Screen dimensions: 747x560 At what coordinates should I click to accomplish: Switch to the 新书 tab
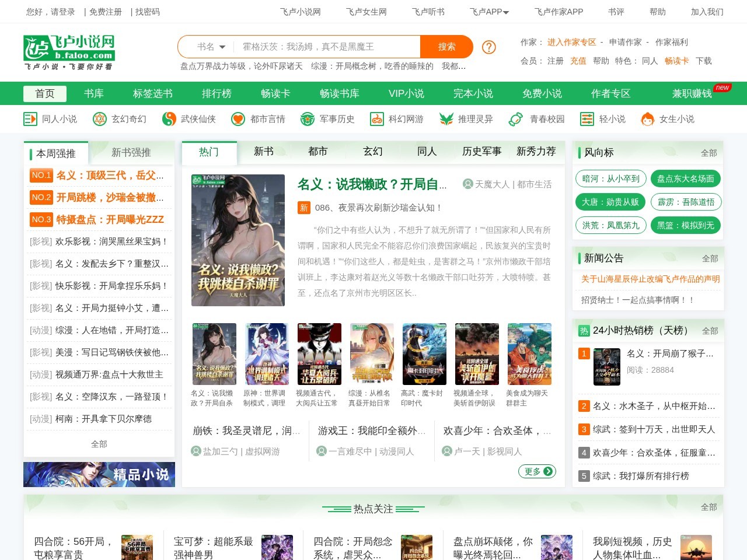coord(264,152)
